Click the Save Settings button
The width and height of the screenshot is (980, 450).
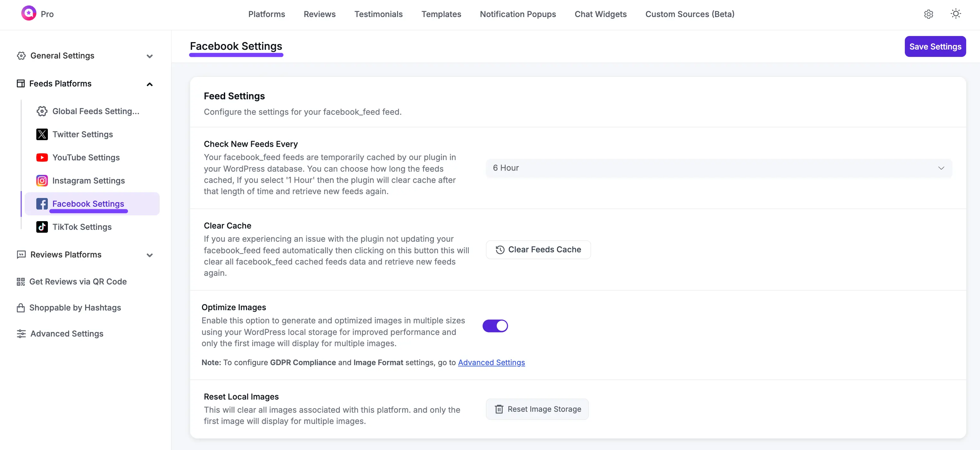click(935, 47)
